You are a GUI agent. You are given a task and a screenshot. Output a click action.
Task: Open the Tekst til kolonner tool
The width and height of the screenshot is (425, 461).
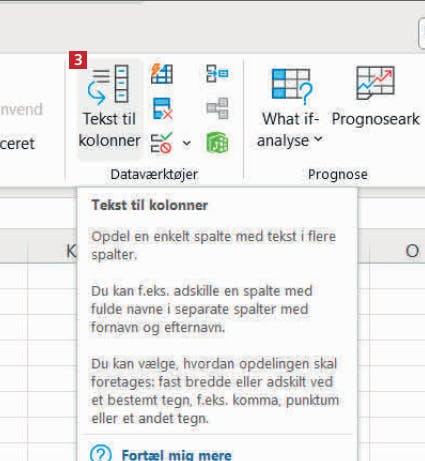tap(110, 107)
